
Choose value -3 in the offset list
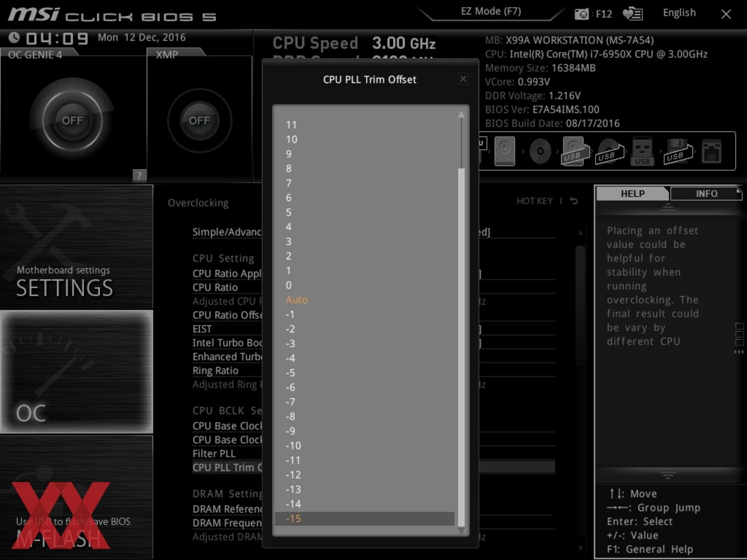pos(364,344)
